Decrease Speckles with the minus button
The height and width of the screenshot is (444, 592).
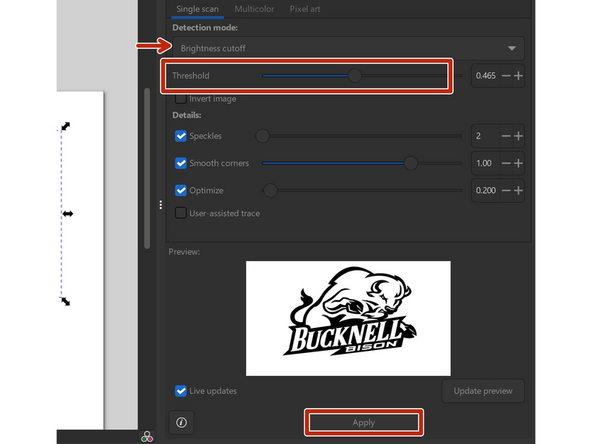[x=506, y=136]
